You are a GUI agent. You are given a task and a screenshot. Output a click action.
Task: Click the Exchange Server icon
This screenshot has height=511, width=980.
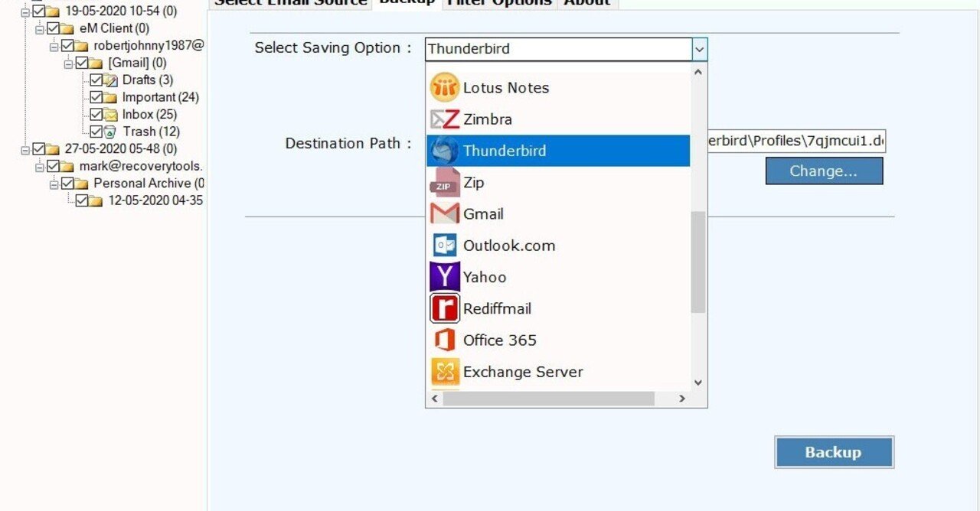click(x=444, y=372)
